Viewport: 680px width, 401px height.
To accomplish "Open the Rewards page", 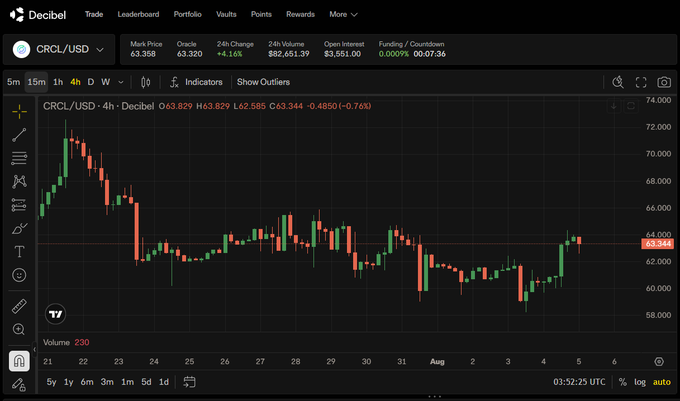I will tap(300, 14).
